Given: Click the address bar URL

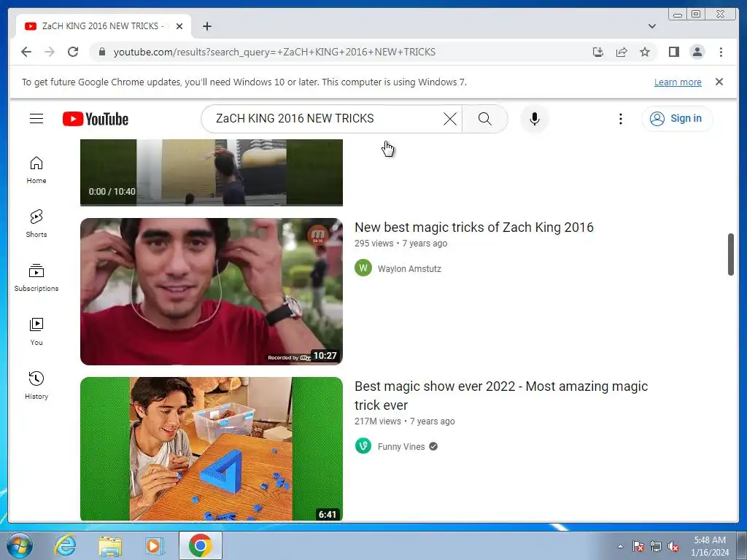Looking at the screenshot, I should pos(274,52).
